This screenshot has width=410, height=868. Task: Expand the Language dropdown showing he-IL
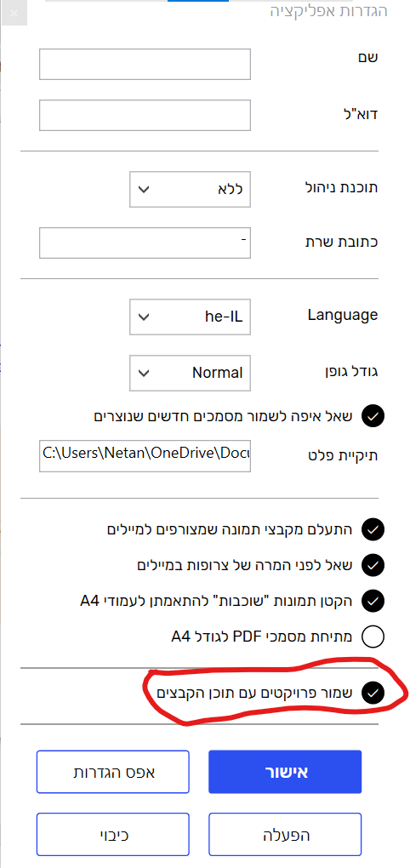[191, 317]
